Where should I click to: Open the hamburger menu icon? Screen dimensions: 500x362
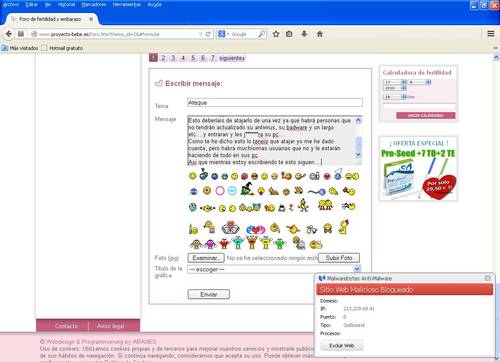491,34
